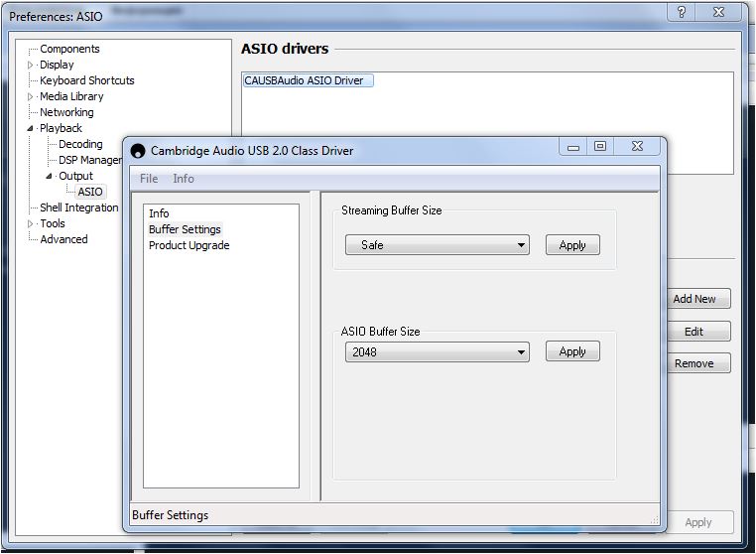The width and height of the screenshot is (756, 554).
Task: Maximize the Cambridge Audio driver window
Action: (600, 147)
